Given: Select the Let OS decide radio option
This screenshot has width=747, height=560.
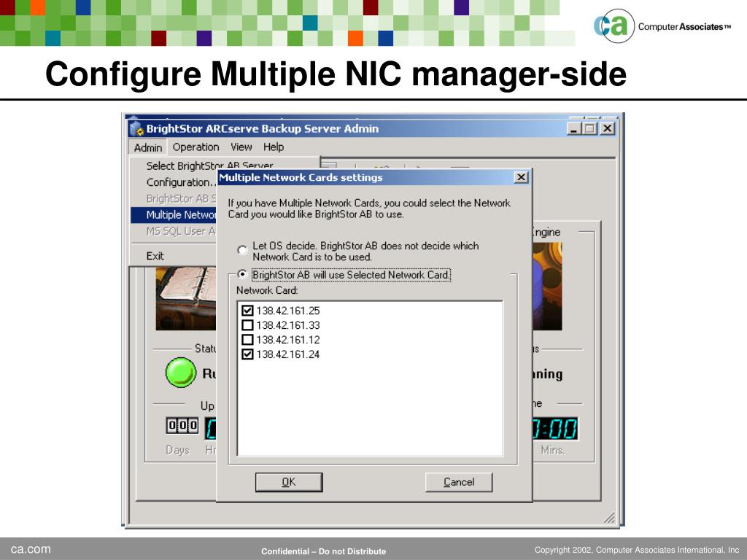Looking at the screenshot, I should (242, 249).
